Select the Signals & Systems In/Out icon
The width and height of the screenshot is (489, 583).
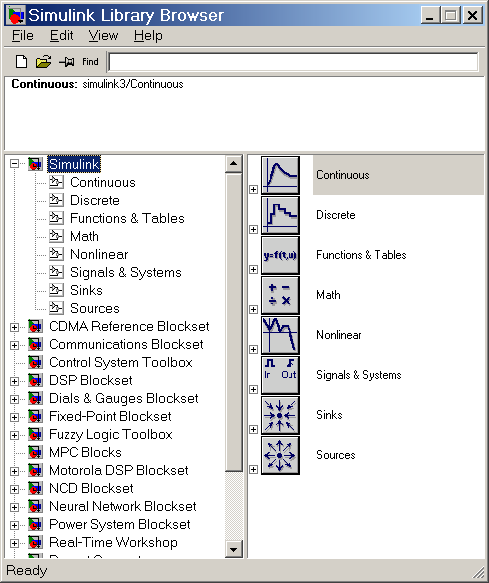(x=280, y=375)
